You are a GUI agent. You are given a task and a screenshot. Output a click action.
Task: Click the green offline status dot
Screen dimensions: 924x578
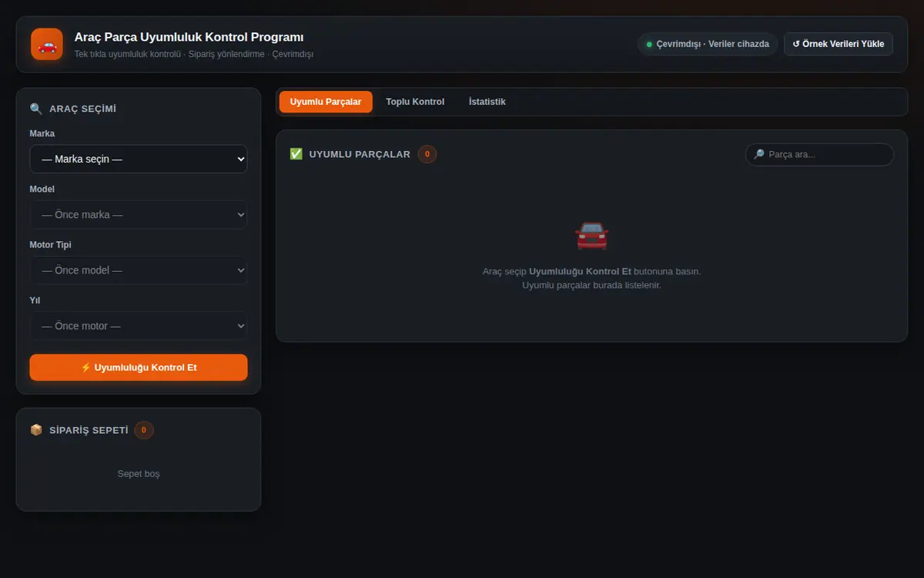click(x=650, y=45)
